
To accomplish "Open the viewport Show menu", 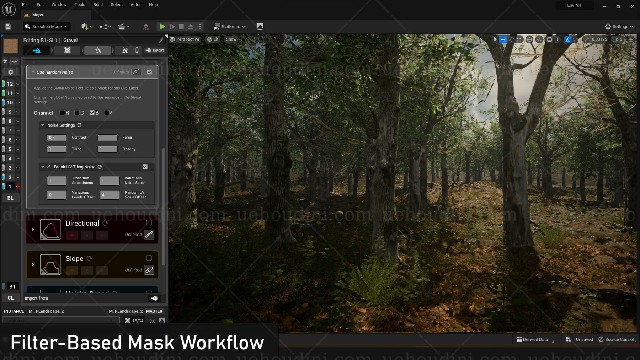I will [231, 40].
